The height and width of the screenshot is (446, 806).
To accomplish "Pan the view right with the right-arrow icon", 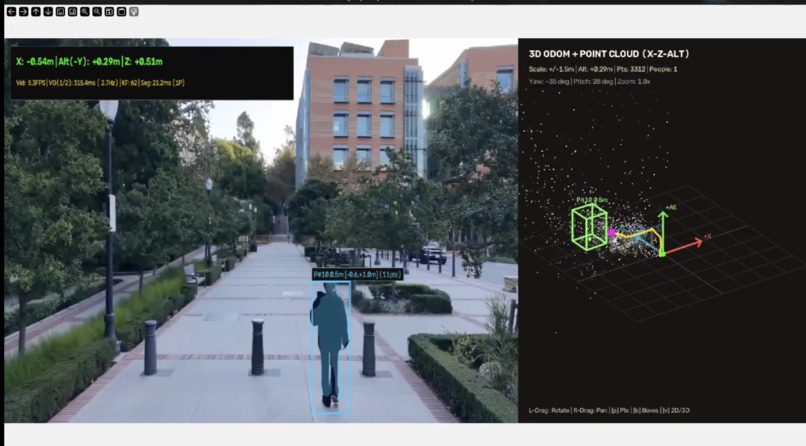I will 24,11.
